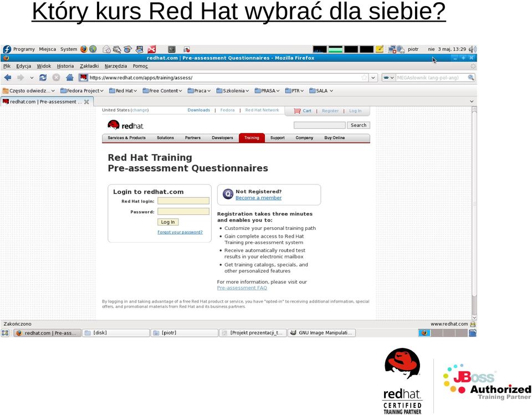
Task: Click the Red Hat shadowman logo
Action: tap(114, 125)
